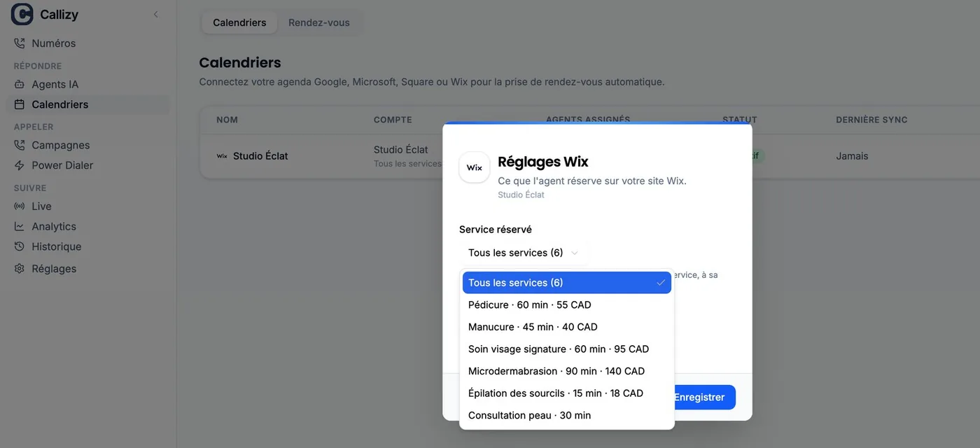Open Power Dialer in the sidebar
This screenshot has height=448, width=980.
click(x=88, y=165)
